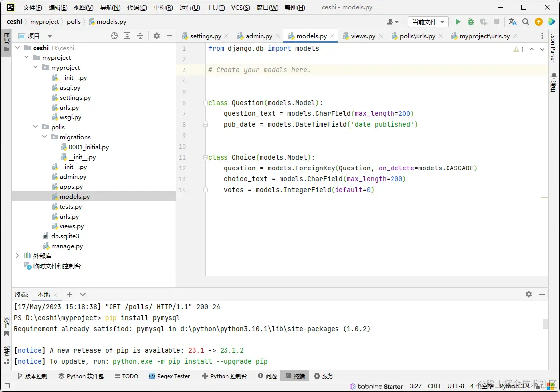
Task: Open the translate tool in toolbar
Action: [x=513, y=22]
